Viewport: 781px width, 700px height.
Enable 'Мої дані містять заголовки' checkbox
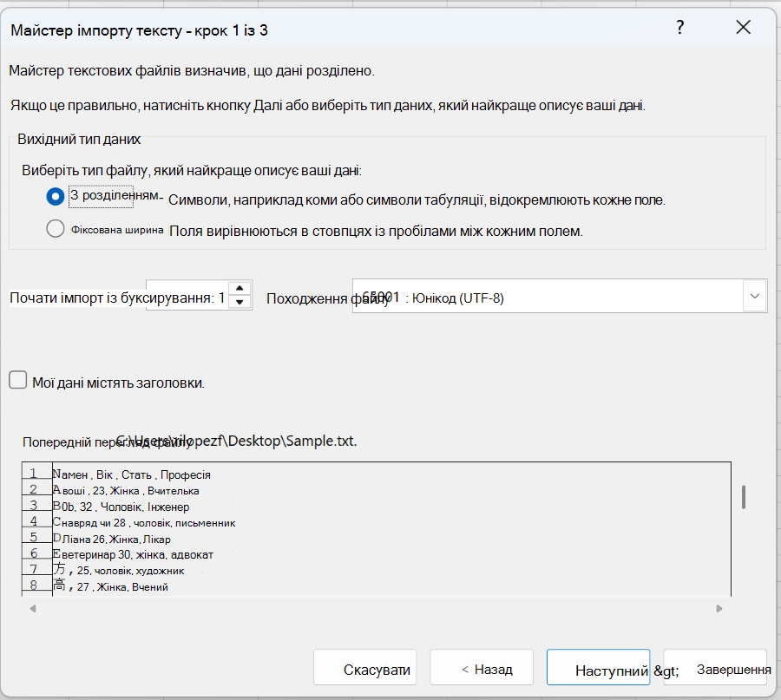tap(18, 380)
